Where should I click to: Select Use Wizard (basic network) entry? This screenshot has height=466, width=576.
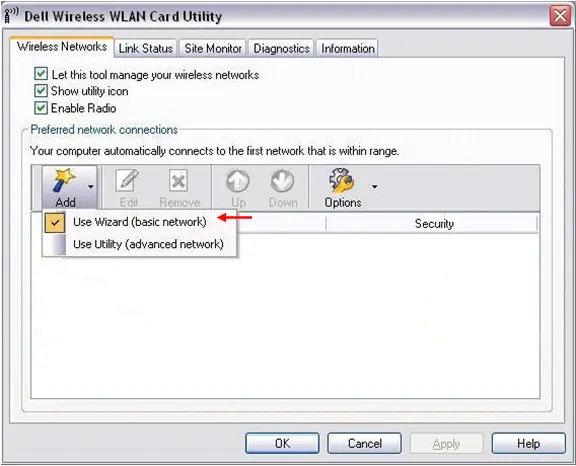point(140,222)
